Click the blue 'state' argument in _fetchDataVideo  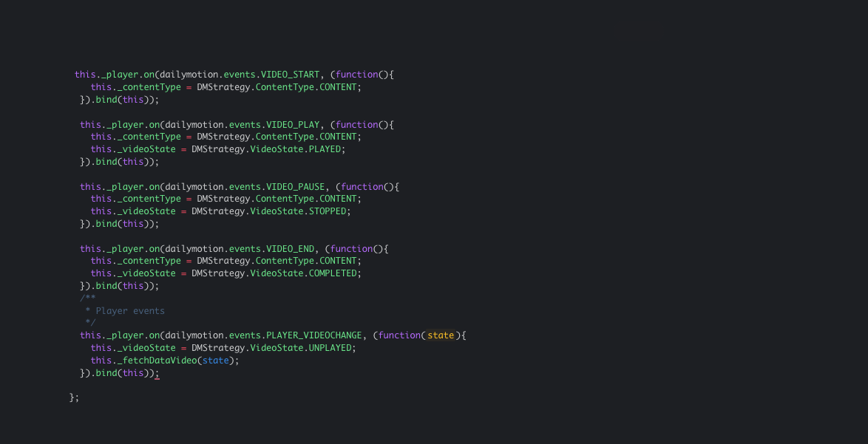pyautogui.click(x=215, y=360)
